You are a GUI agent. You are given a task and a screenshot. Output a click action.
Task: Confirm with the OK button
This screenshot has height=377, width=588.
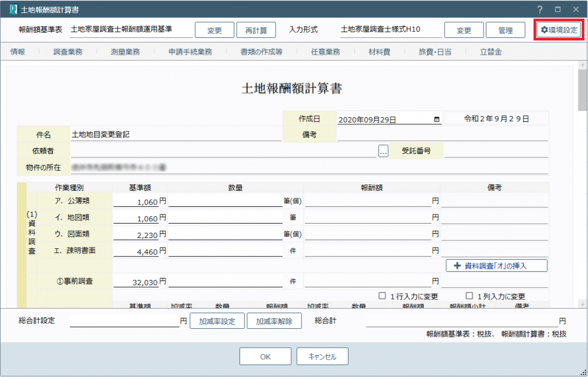point(265,356)
